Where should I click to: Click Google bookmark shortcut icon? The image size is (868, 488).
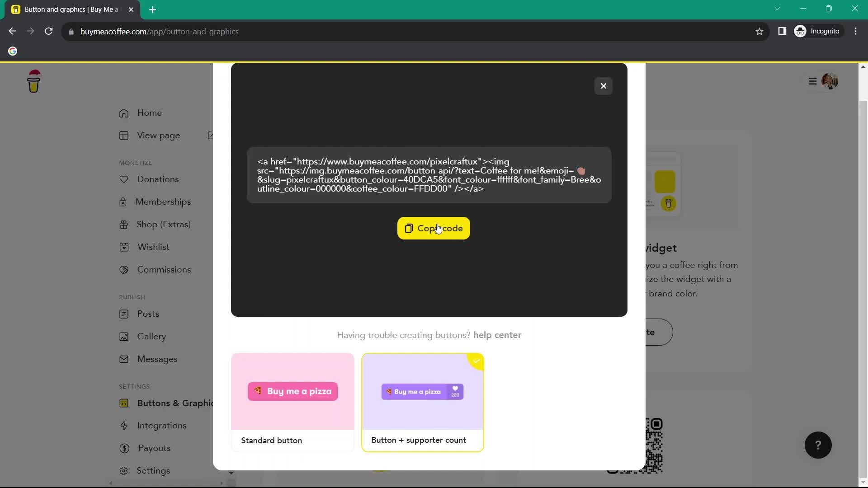pos(13,51)
